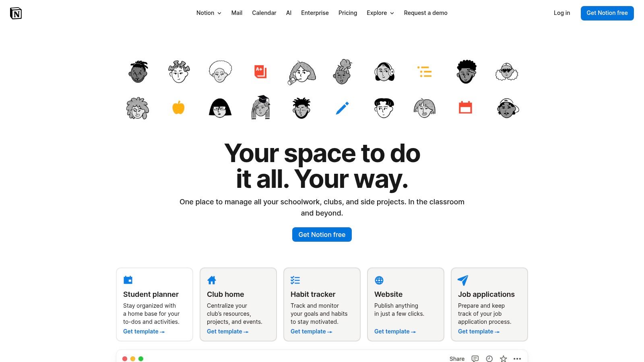Open the Pricing page

click(x=348, y=13)
